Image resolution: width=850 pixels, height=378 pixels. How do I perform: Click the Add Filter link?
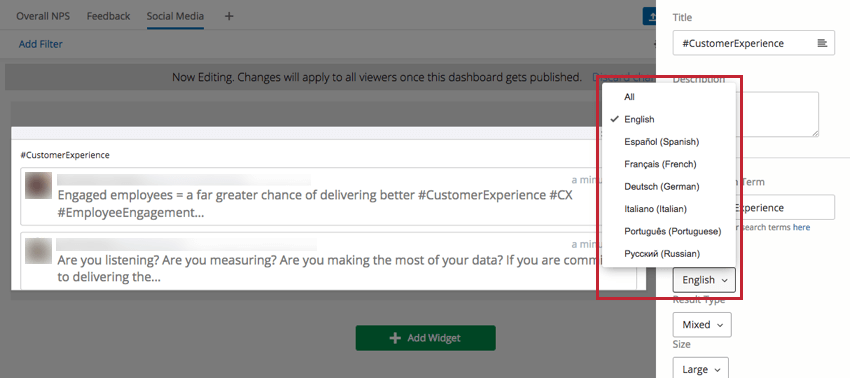(x=41, y=44)
